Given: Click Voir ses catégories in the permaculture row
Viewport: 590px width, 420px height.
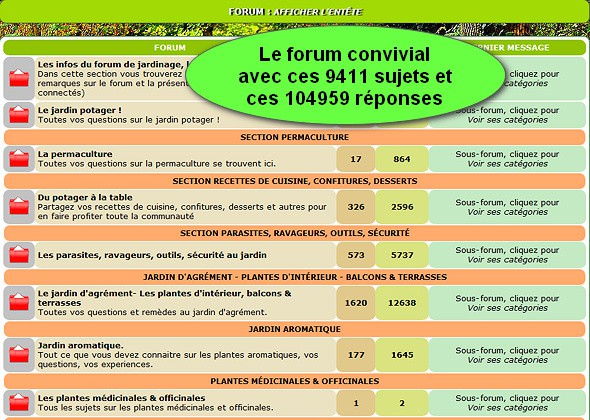Looking at the screenshot, I should point(508,164).
